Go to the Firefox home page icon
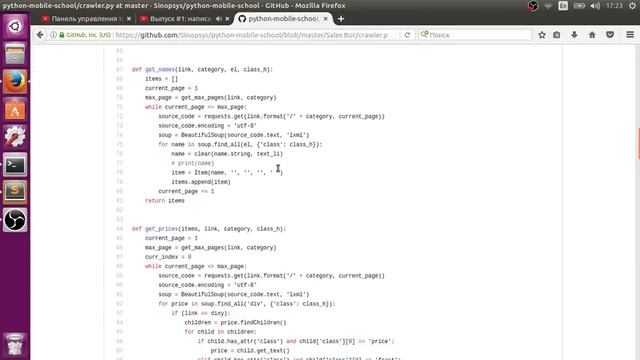Image resolution: width=640 pixels, height=360 pixels. 592,35
